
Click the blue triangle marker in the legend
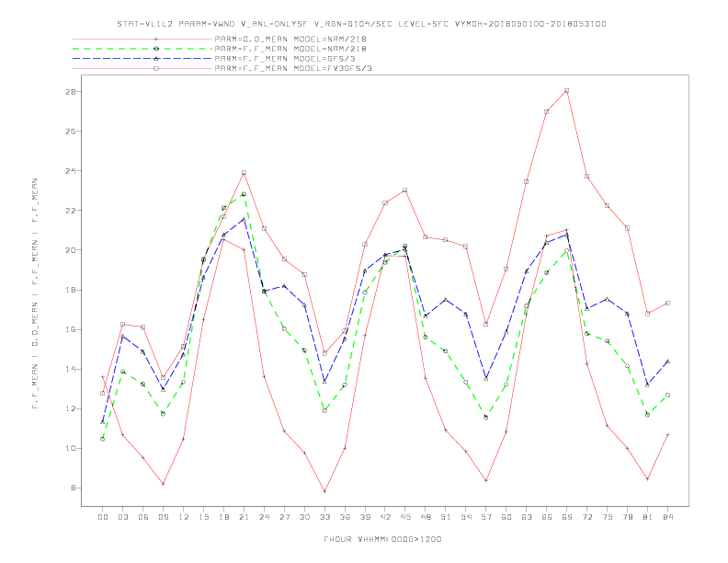click(x=156, y=59)
